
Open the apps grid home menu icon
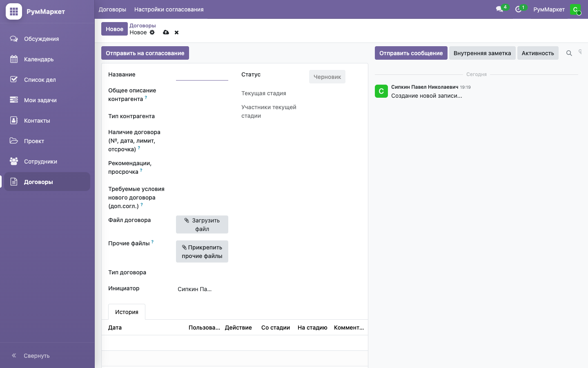coord(14,11)
